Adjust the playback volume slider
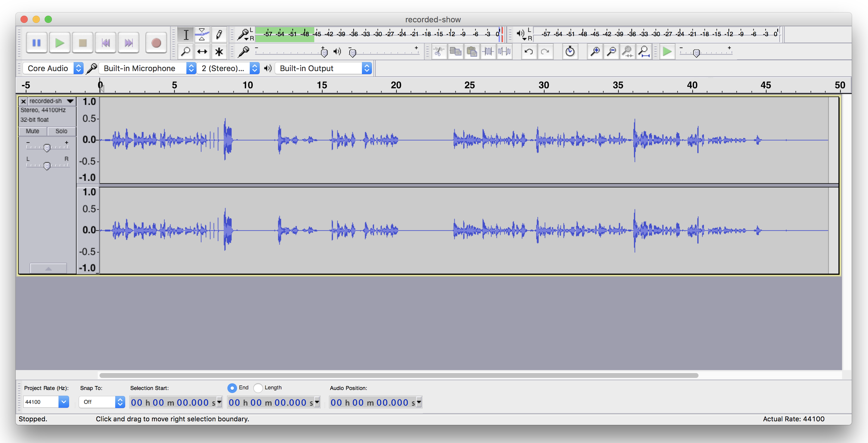 coord(353,53)
